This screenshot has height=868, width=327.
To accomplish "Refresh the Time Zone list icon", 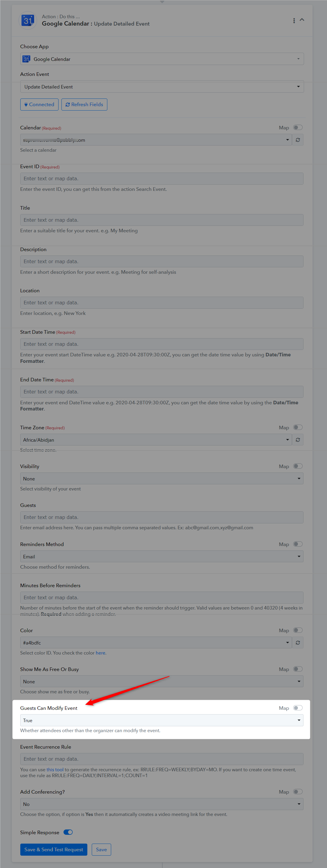I will (298, 440).
